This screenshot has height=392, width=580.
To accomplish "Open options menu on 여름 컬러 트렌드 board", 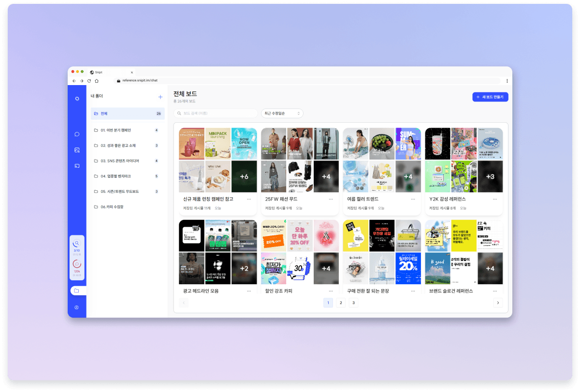I will pyautogui.click(x=413, y=199).
